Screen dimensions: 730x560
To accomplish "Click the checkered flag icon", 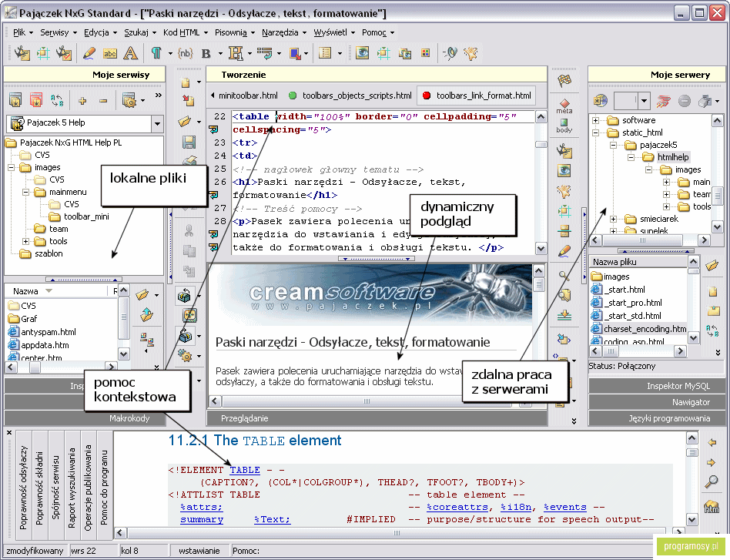I will tap(564, 81).
